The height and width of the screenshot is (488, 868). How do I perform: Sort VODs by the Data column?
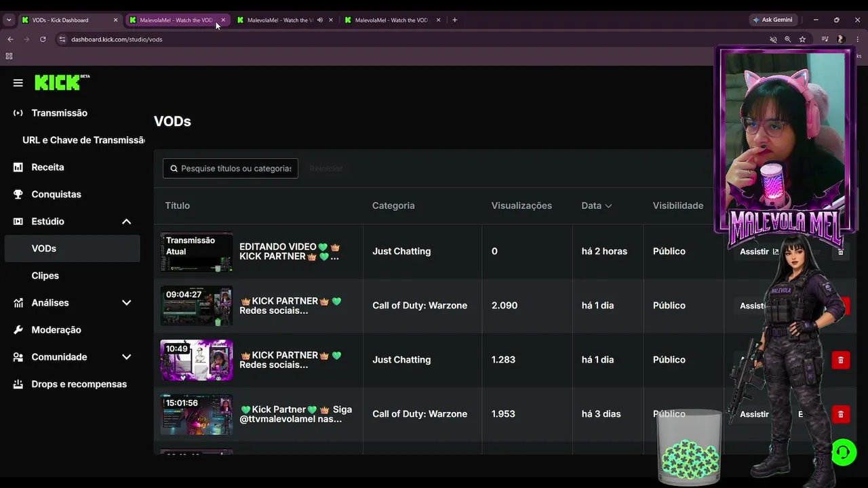(x=597, y=205)
